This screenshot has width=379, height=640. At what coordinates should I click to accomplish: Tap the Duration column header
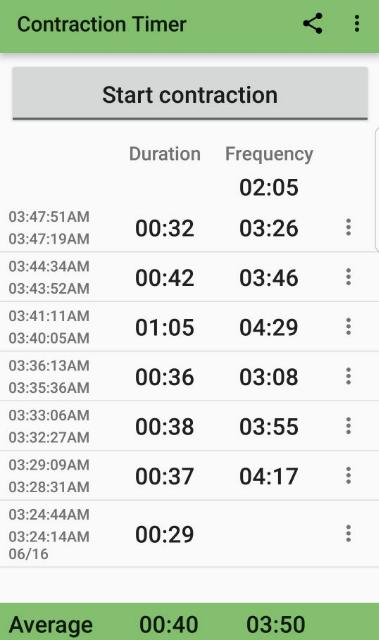click(165, 154)
